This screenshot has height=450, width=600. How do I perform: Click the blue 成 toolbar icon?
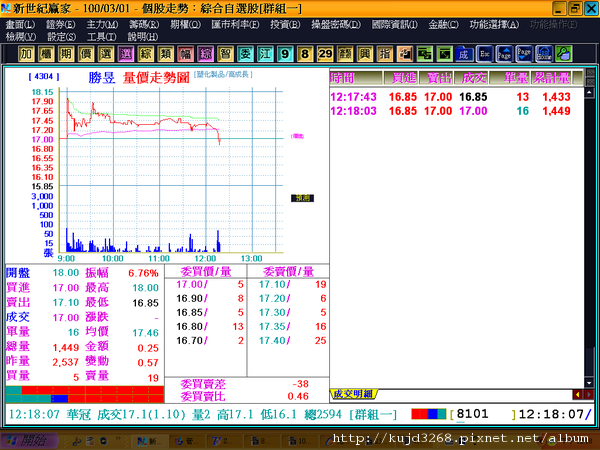click(464, 54)
